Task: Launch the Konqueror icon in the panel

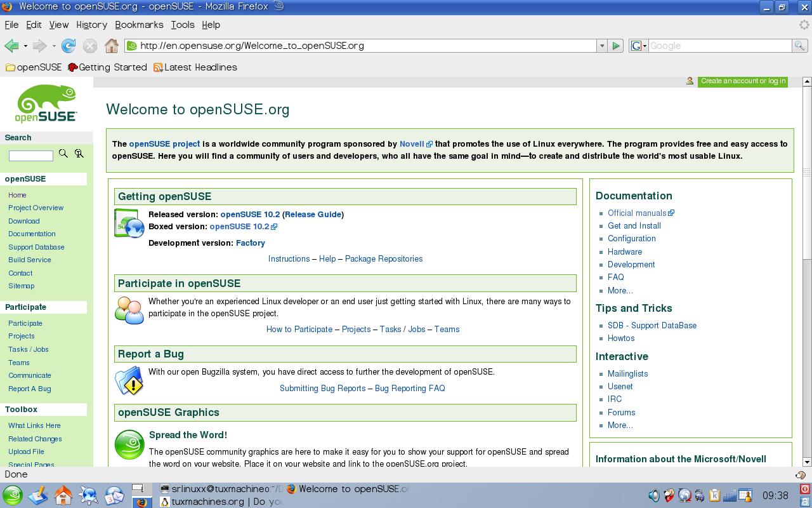Action: 89,495
